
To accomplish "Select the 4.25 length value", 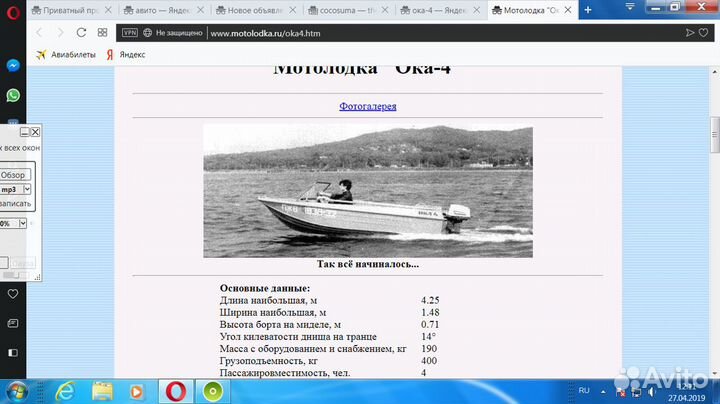I will click(x=430, y=300).
